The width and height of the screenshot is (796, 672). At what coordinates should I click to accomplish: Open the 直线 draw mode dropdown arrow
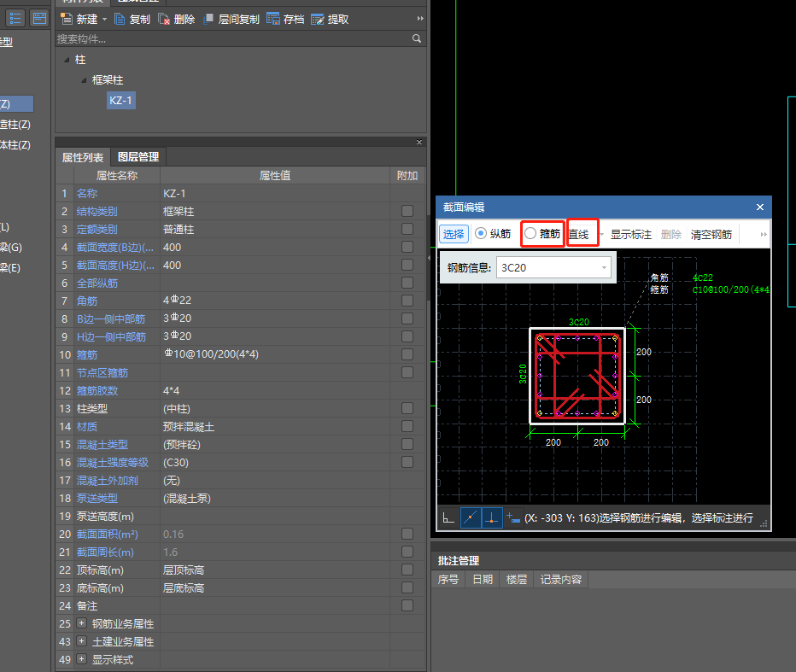[x=601, y=235]
